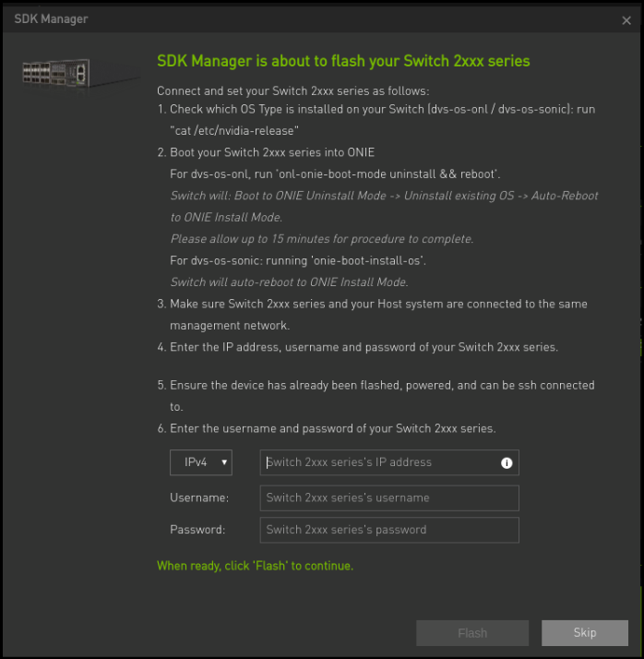Focus the Switch 2xxx series's IP address field
This screenshot has width=644, height=659.
pos(389,462)
